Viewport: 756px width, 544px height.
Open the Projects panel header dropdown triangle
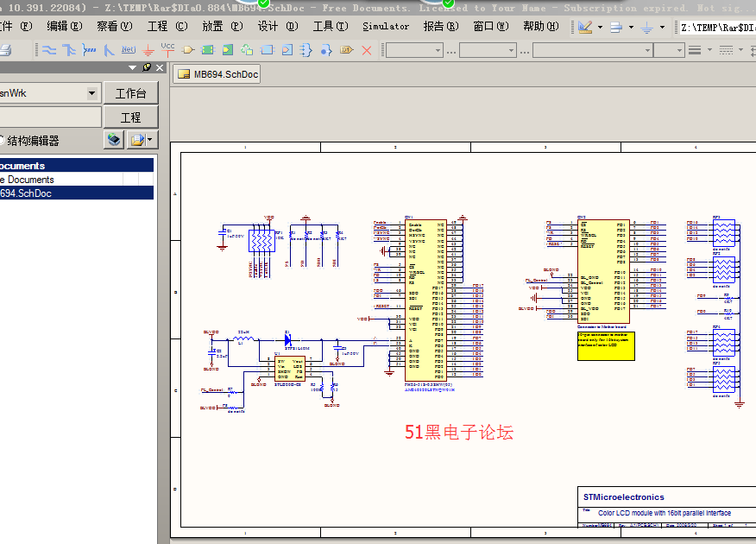pos(133,68)
